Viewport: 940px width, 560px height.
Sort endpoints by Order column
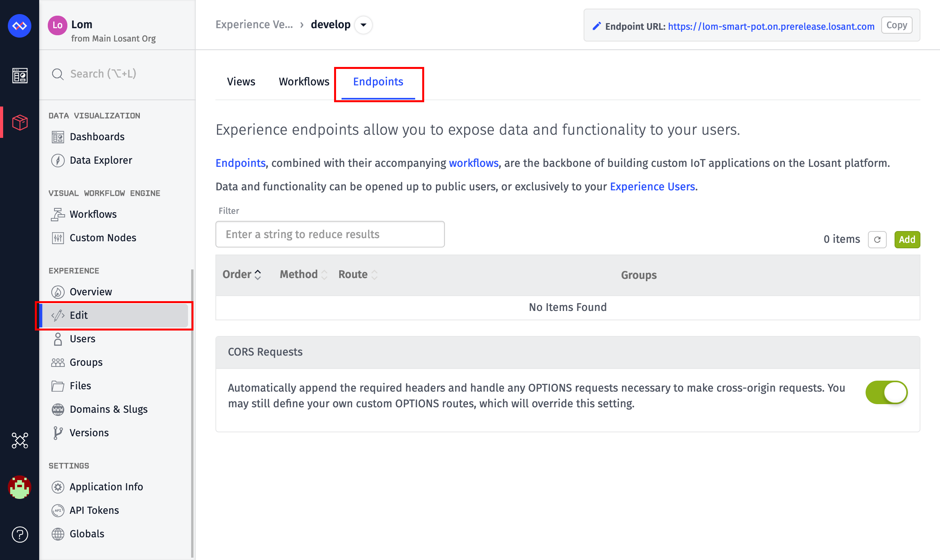[242, 275]
